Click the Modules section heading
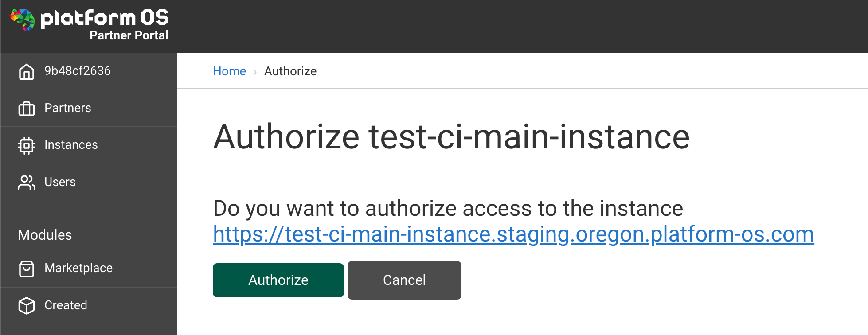The height and width of the screenshot is (335, 868). point(44,235)
